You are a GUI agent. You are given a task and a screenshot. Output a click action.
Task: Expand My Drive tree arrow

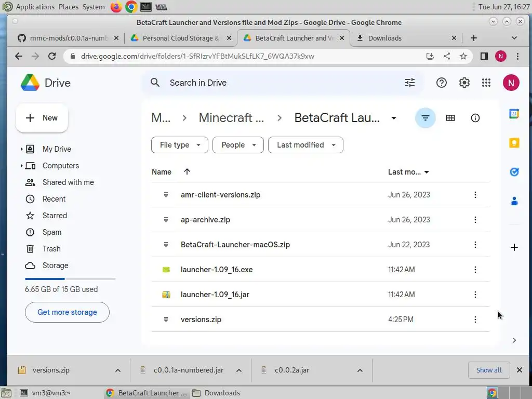(21, 149)
